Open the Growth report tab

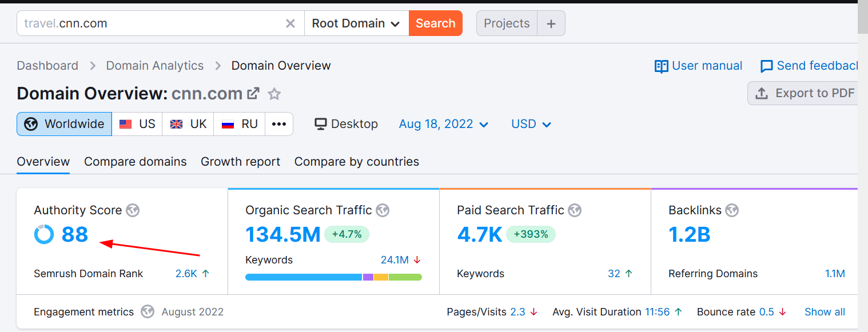241,162
